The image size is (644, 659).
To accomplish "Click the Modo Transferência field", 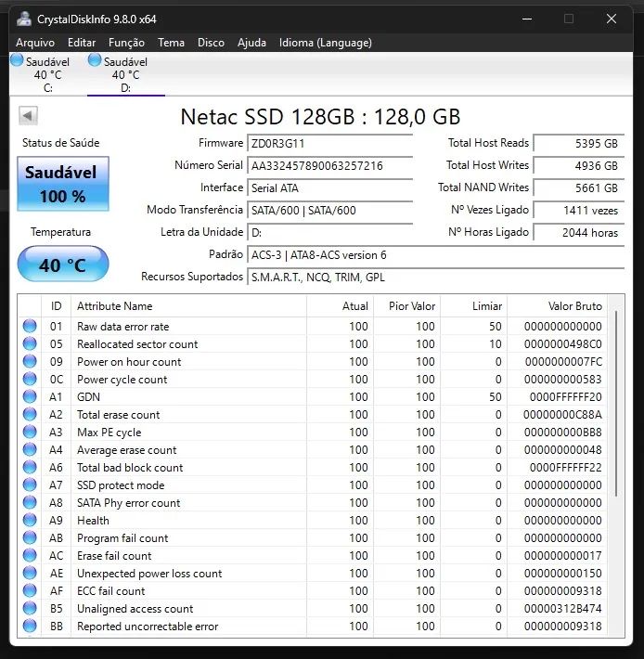I will pos(330,210).
